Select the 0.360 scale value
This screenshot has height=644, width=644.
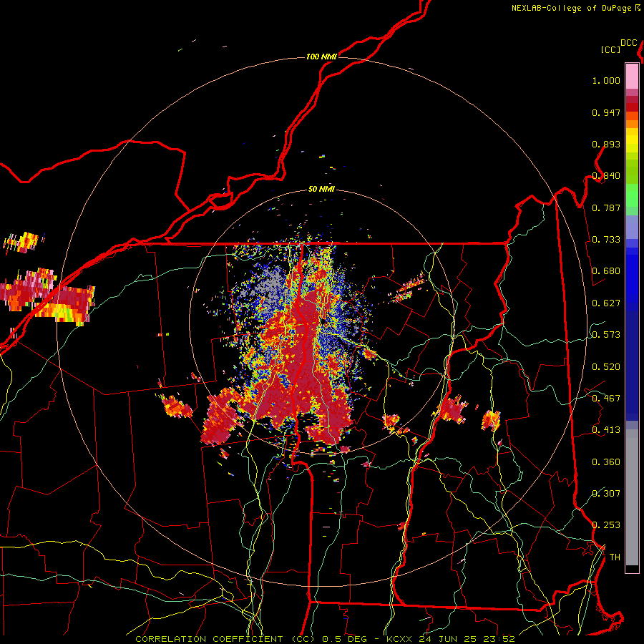coord(606,462)
